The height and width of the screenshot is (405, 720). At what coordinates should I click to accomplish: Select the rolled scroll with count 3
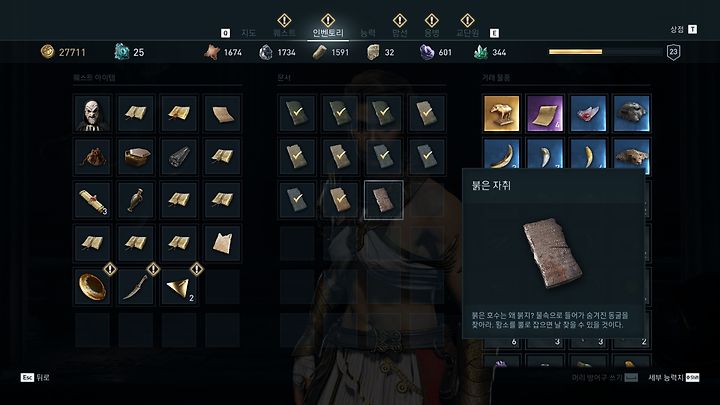coord(92,200)
